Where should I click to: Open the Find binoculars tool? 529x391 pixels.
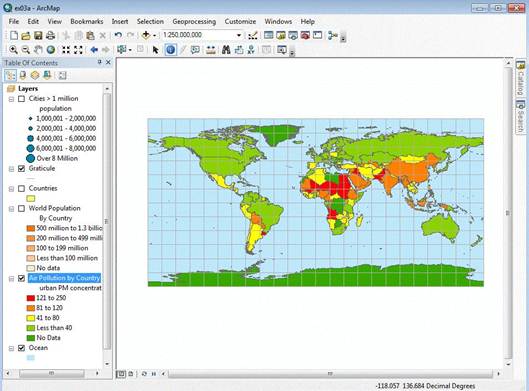pos(226,50)
